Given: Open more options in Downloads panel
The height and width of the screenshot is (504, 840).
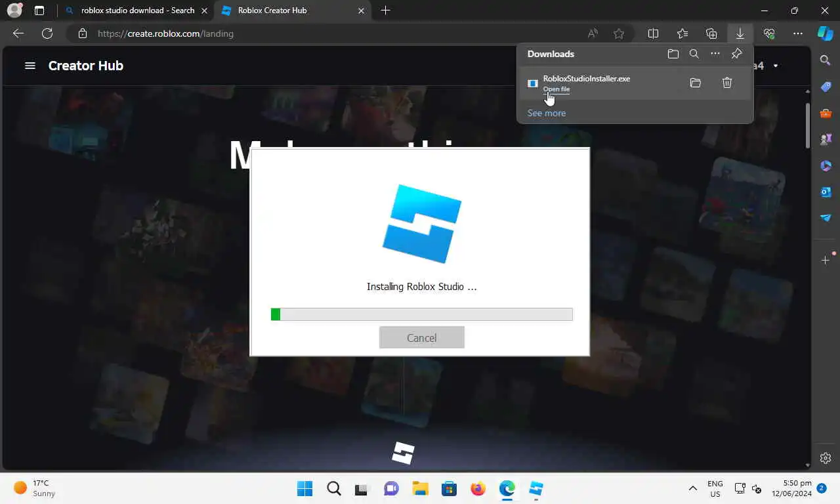Looking at the screenshot, I should coord(715,54).
